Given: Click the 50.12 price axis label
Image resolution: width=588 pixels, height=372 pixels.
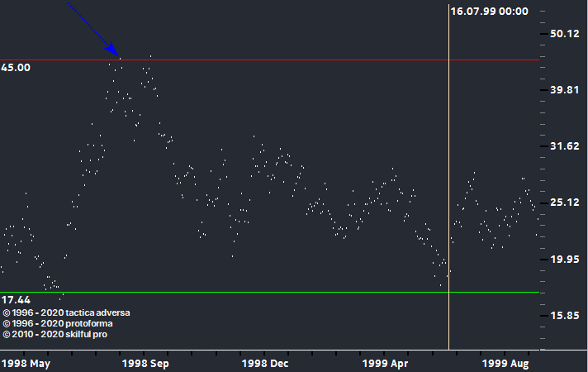Looking at the screenshot, I should click(567, 34).
